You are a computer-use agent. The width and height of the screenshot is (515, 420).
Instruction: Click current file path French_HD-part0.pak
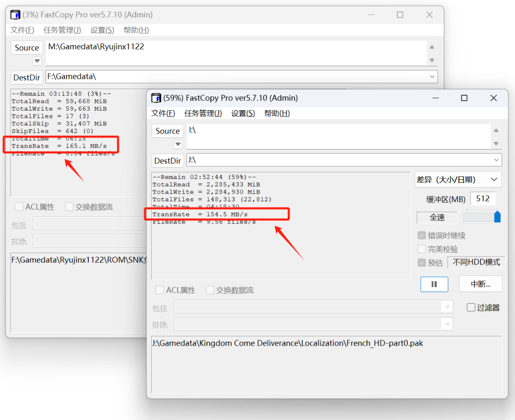point(288,343)
